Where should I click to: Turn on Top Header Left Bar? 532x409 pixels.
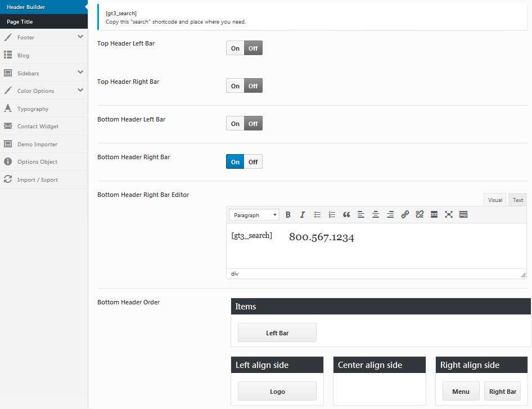tap(235, 48)
